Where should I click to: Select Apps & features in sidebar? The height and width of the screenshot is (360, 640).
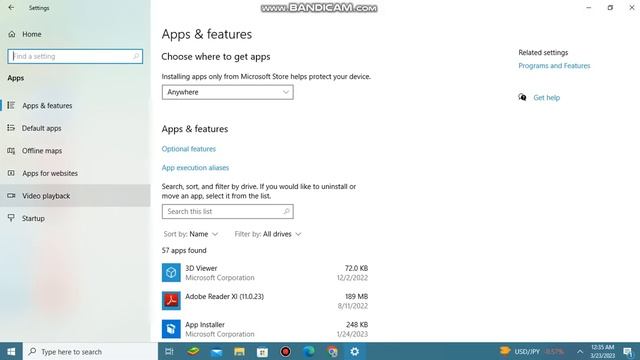click(x=75, y=106)
